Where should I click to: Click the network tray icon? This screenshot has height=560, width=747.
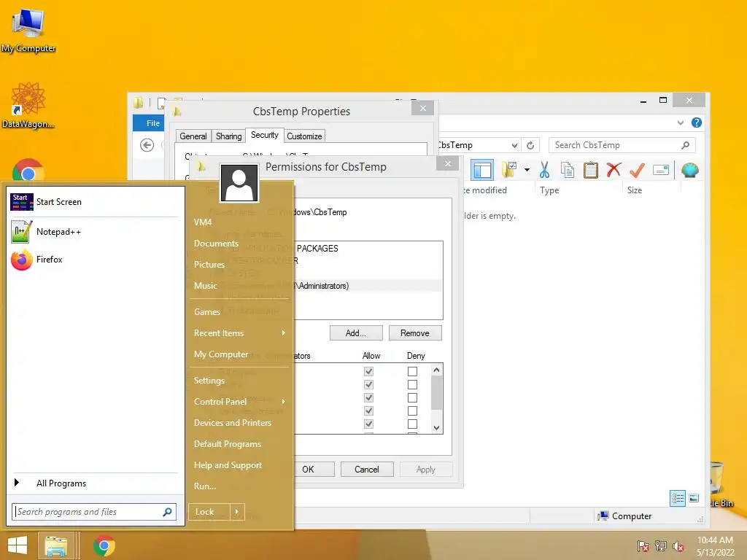(660, 546)
